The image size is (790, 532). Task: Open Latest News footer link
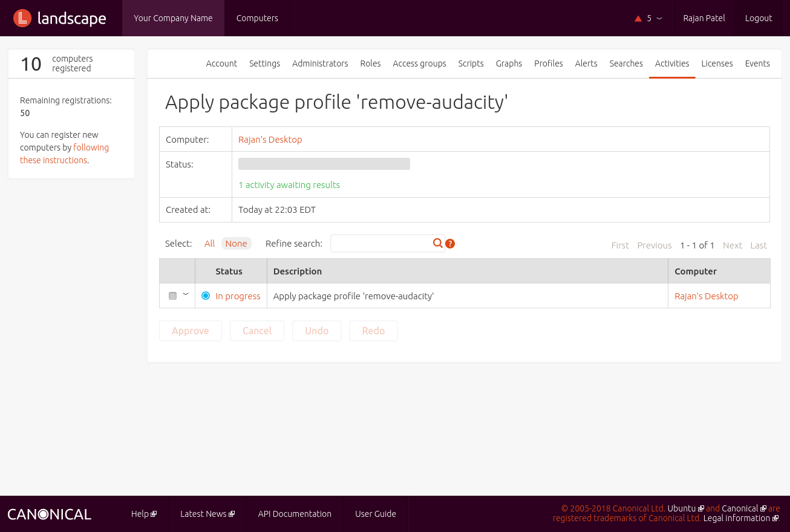[x=203, y=514]
